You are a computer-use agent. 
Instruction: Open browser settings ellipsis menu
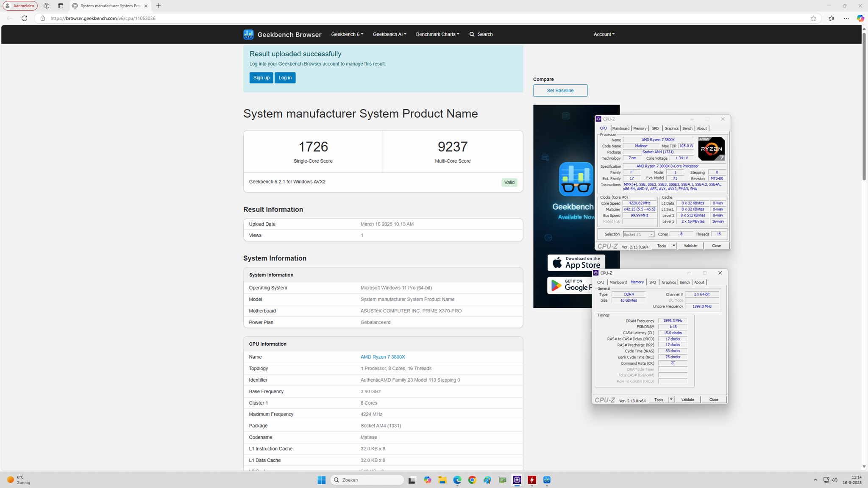pos(846,18)
